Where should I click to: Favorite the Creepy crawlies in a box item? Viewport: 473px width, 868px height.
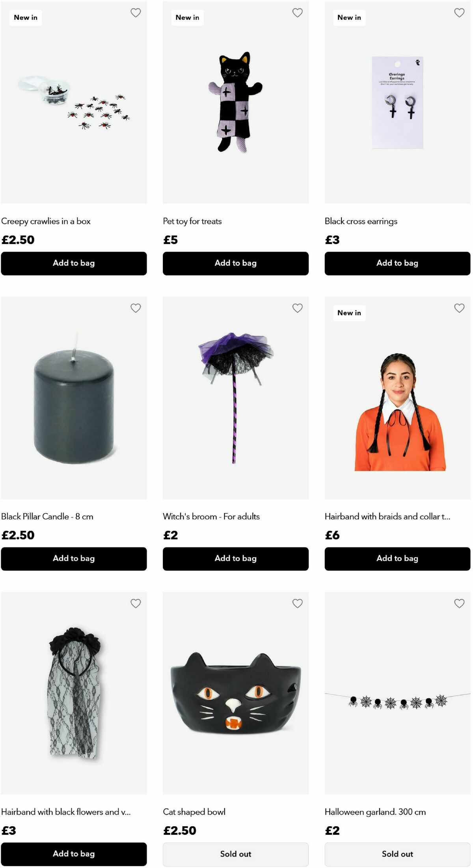[x=136, y=13]
